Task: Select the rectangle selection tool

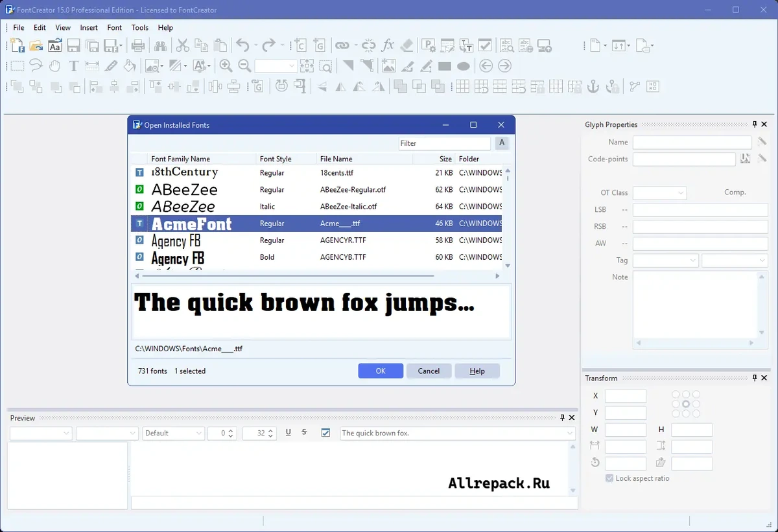Action: pyautogui.click(x=17, y=66)
